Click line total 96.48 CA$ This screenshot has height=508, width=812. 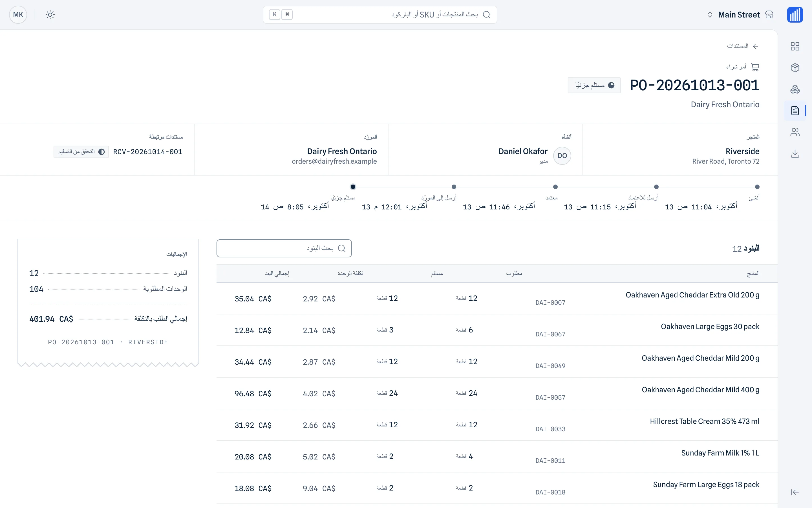[253, 393]
